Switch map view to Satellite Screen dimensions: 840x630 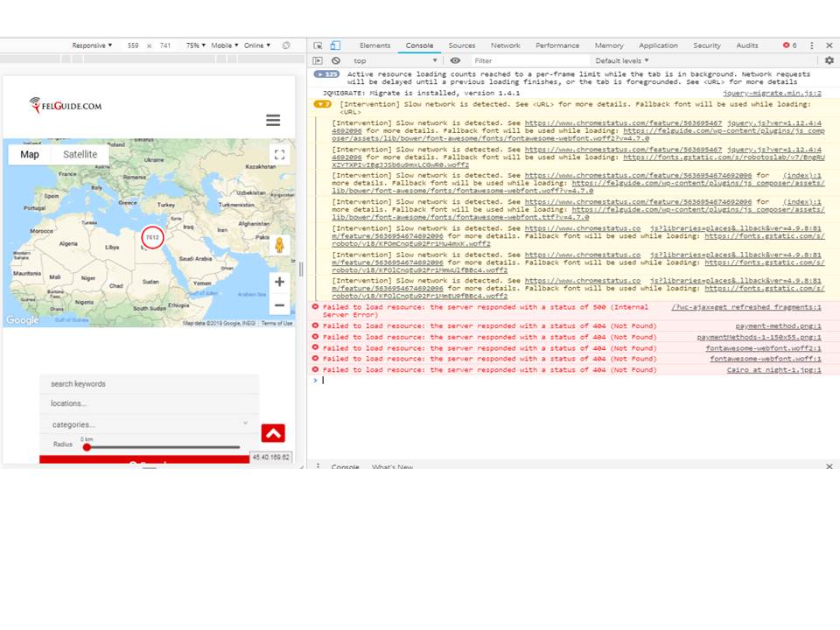[x=80, y=154]
